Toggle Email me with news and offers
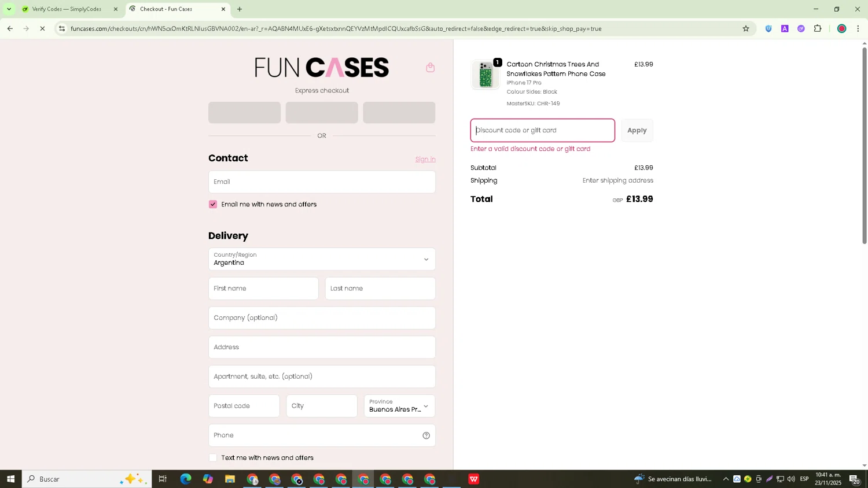Image resolution: width=868 pixels, height=488 pixels. 213,204
